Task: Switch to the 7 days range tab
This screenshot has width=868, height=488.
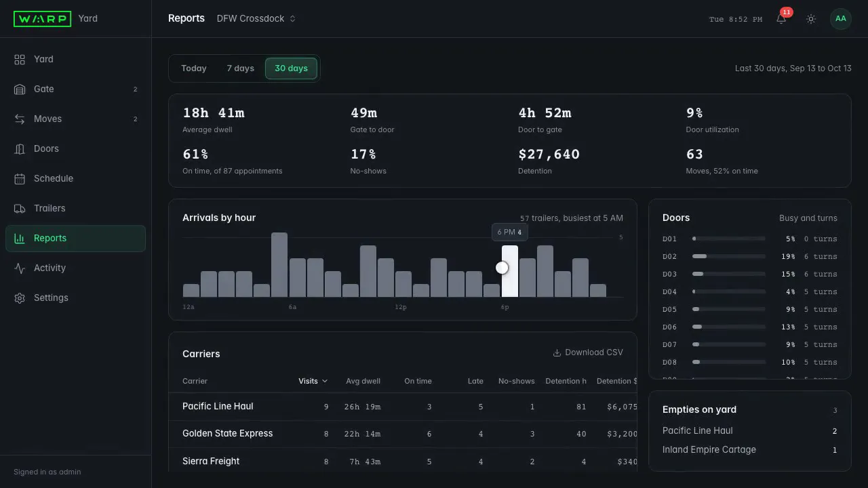Action: coord(241,68)
